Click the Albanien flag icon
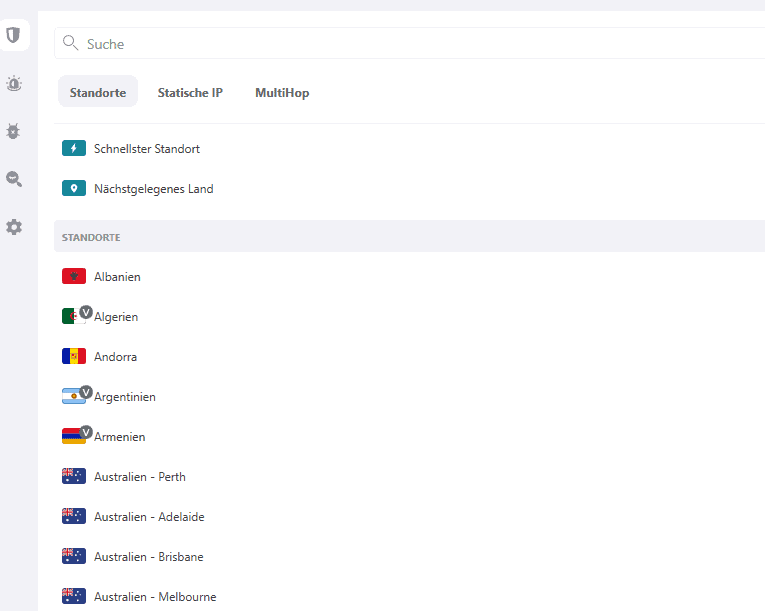Image resolution: width=765 pixels, height=611 pixels. (x=74, y=276)
